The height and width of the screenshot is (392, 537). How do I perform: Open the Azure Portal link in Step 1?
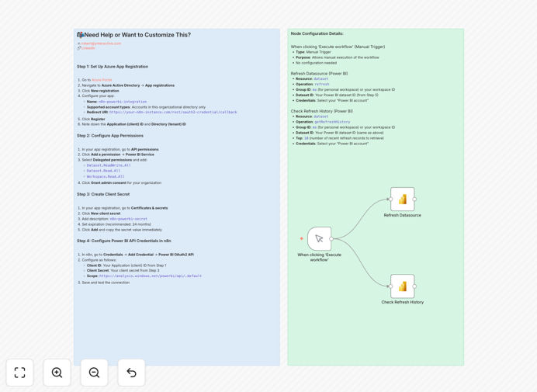tap(102, 80)
